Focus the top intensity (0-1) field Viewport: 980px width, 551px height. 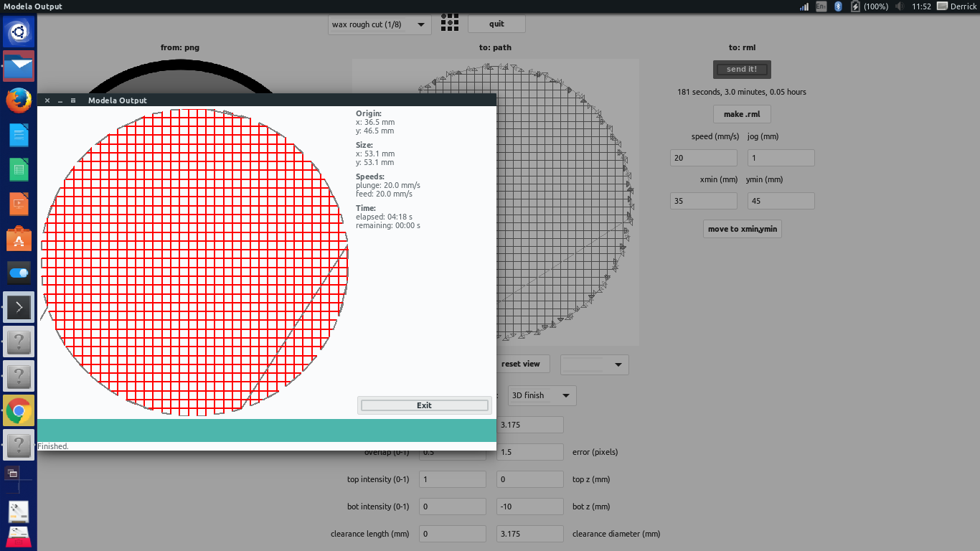tap(453, 479)
